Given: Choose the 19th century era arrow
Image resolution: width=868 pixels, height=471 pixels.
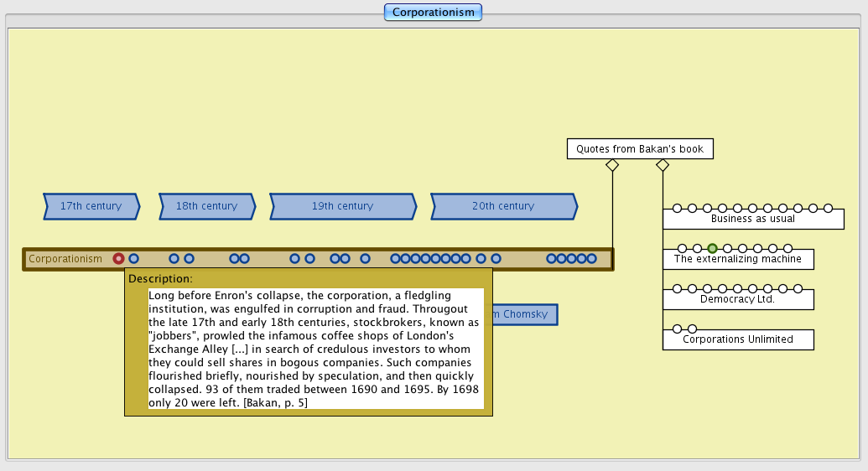Looking at the screenshot, I should click(x=343, y=206).
